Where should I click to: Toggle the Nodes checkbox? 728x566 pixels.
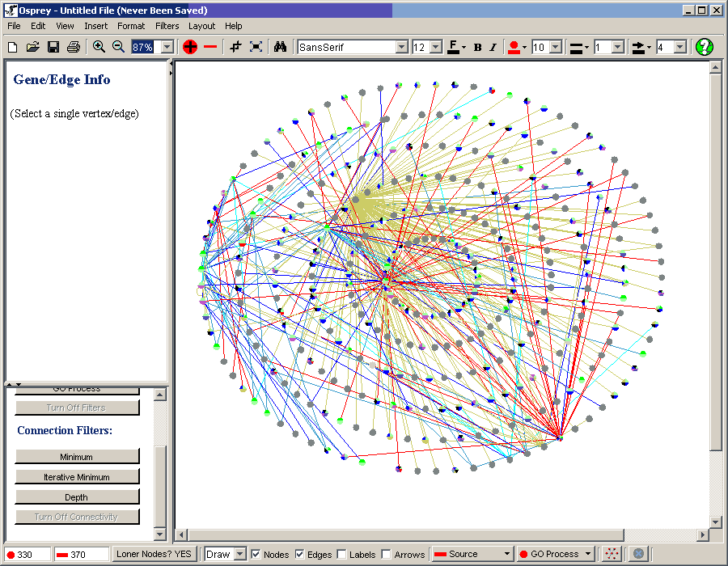coord(256,554)
